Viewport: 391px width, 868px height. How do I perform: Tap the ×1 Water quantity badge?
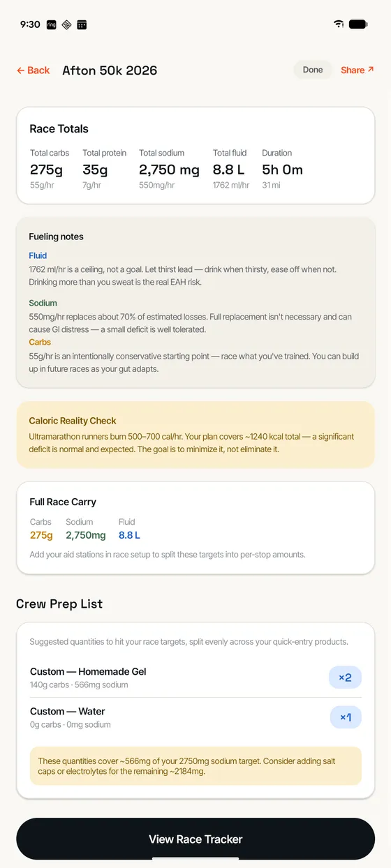pyautogui.click(x=346, y=717)
